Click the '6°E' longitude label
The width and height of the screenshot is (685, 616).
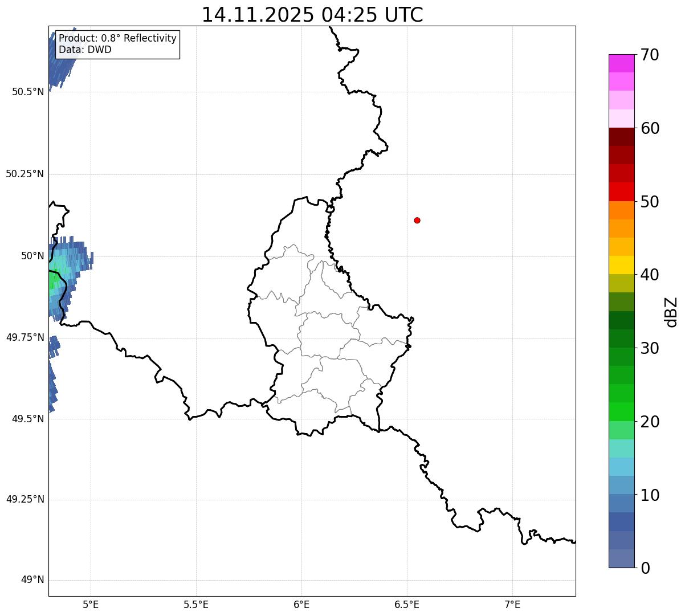[x=301, y=604]
